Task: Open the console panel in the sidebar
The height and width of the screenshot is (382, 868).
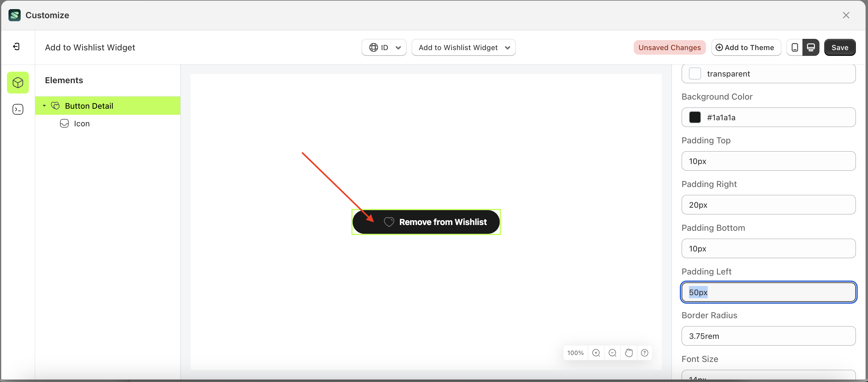Action: click(x=18, y=109)
